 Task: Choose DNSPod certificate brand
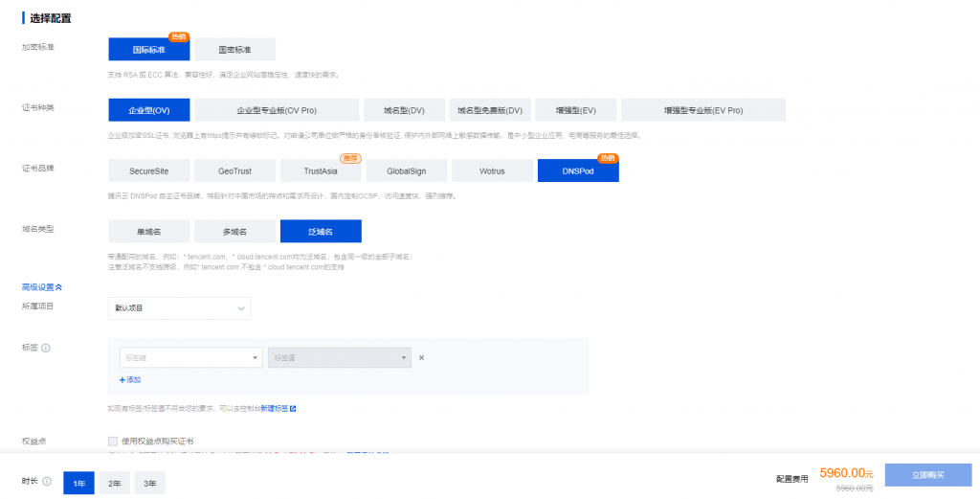pyautogui.click(x=578, y=170)
